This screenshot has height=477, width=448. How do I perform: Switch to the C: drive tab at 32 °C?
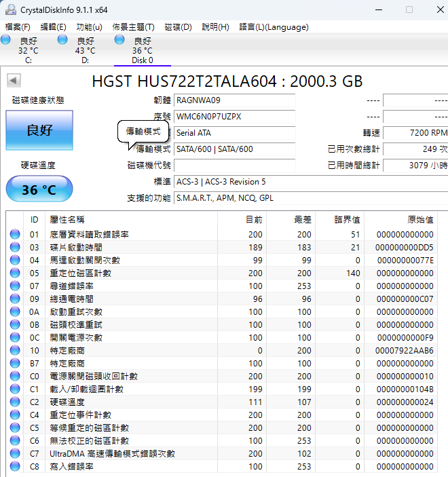pyautogui.click(x=29, y=50)
